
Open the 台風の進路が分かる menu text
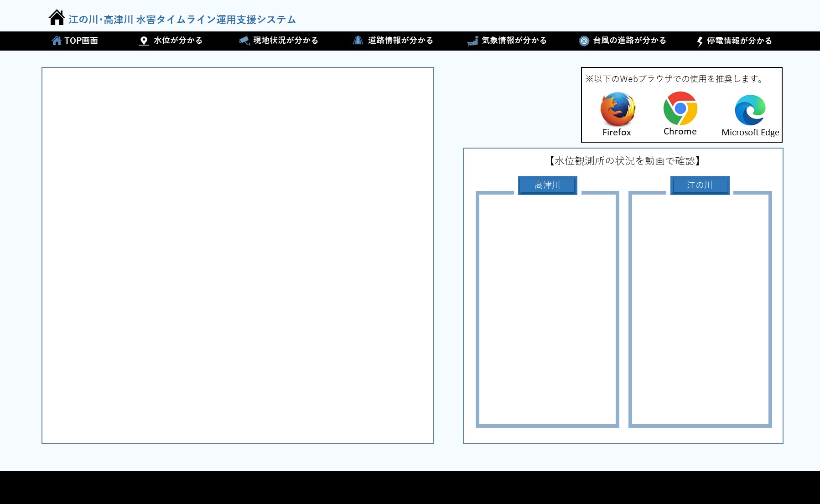[629, 41]
